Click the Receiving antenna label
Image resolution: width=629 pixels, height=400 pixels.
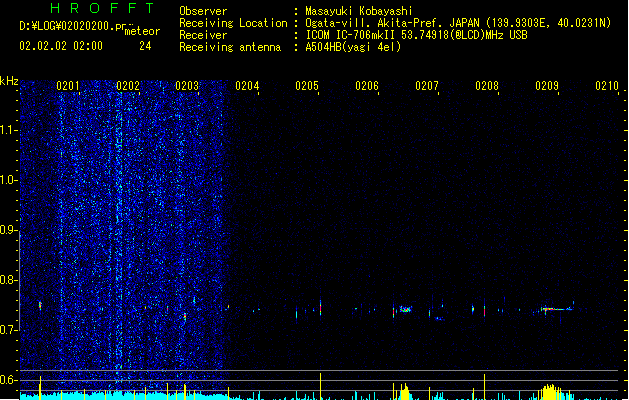230,47
